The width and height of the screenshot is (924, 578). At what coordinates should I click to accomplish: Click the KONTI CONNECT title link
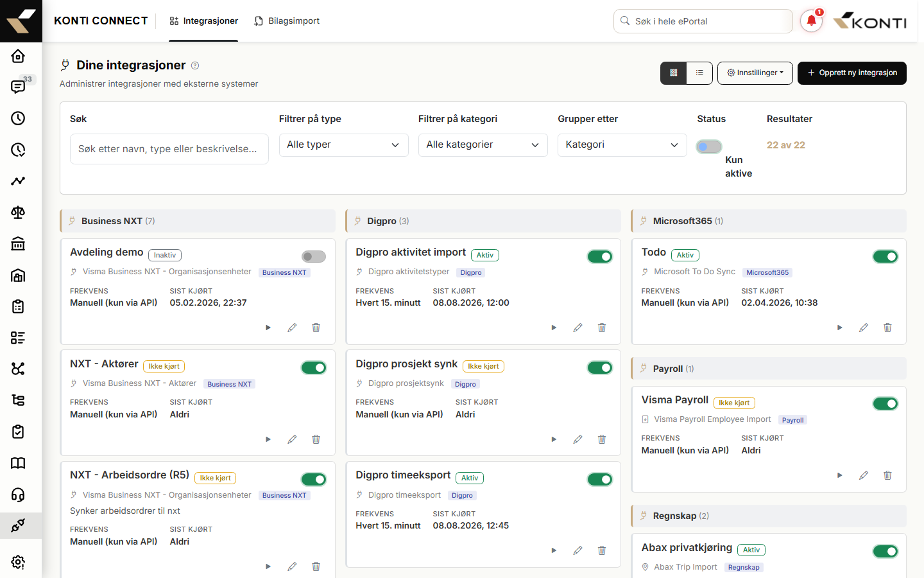pos(101,21)
